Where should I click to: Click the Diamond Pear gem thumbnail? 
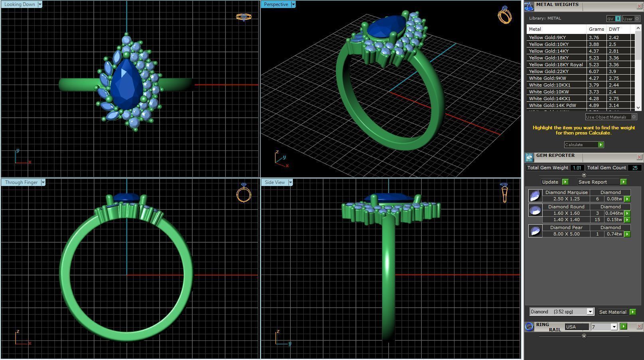tap(535, 231)
